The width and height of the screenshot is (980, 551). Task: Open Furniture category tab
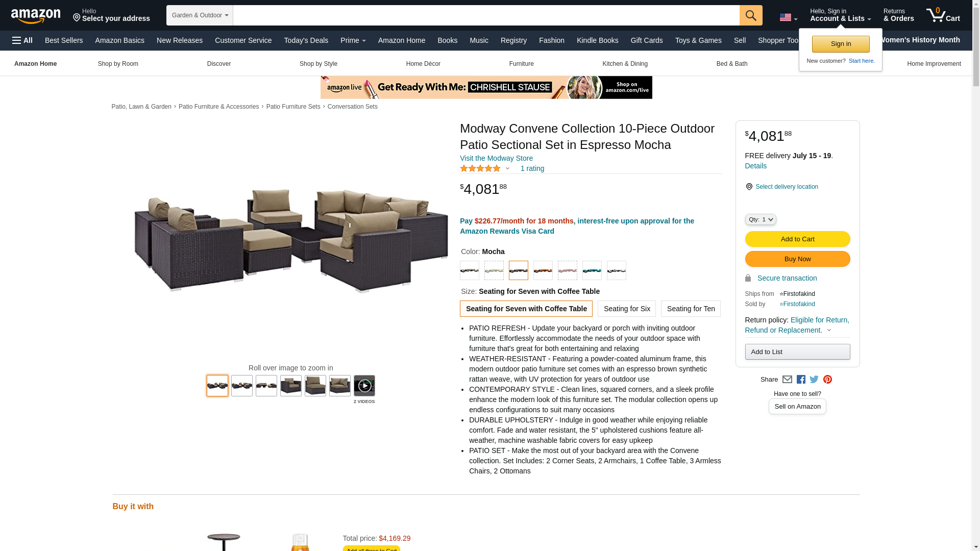522,64
